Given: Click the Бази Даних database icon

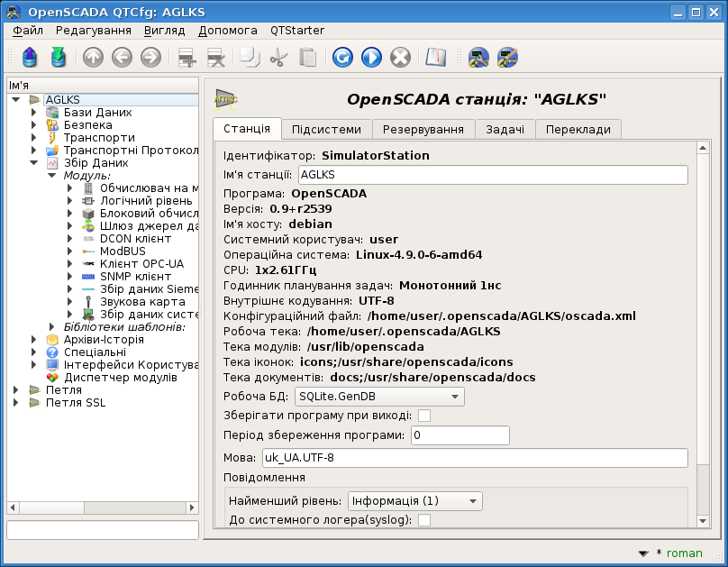Looking at the screenshot, I should (52, 113).
